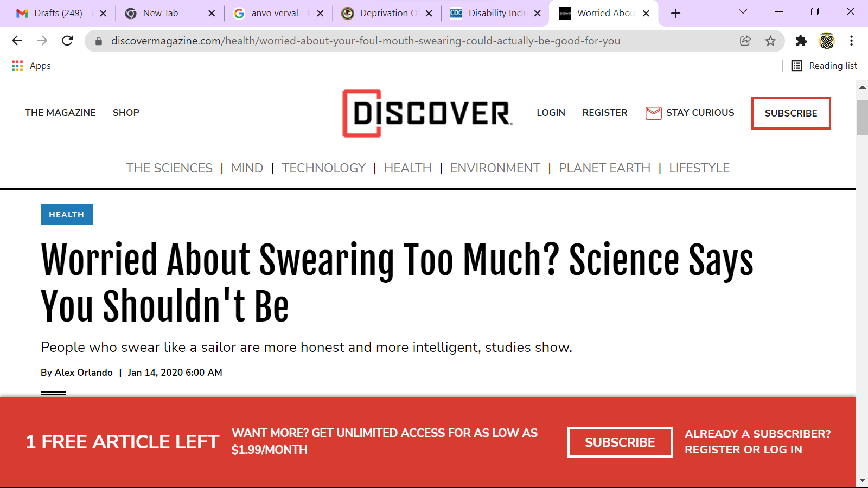Open the share this page icon
This screenshot has width=868, height=488.
pyautogui.click(x=745, y=41)
